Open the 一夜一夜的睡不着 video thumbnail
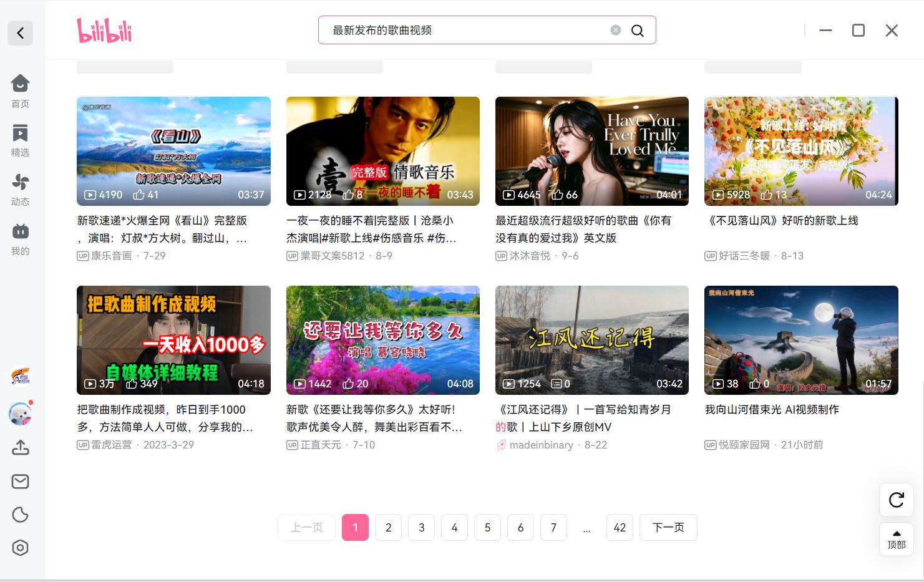Viewport: 924px width, 582px height. (383, 151)
